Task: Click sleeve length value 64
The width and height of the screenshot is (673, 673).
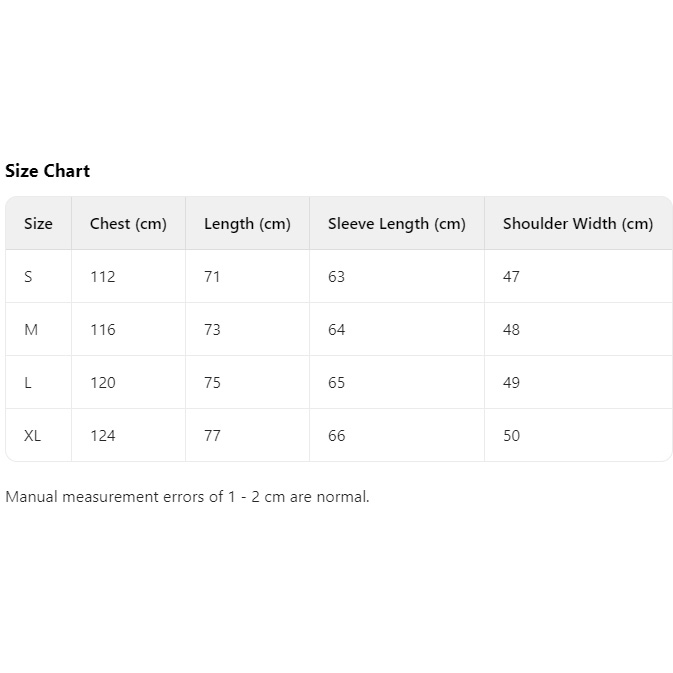Action: [x=336, y=330]
